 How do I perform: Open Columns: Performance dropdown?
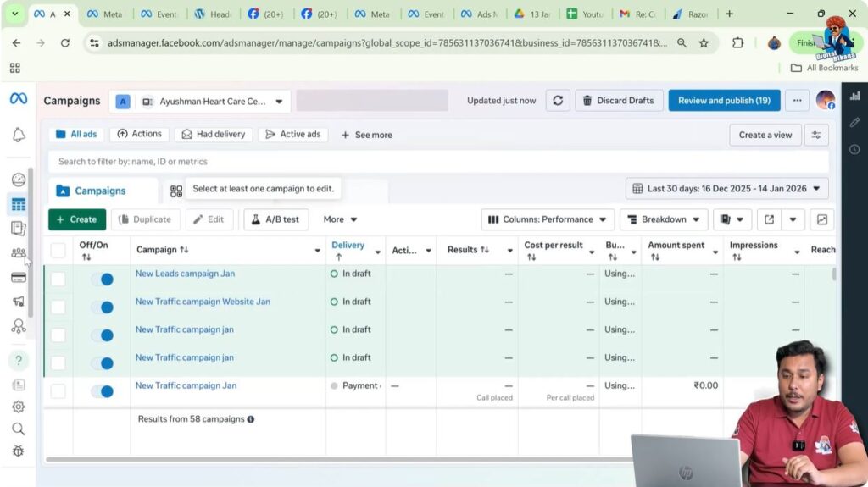548,219
